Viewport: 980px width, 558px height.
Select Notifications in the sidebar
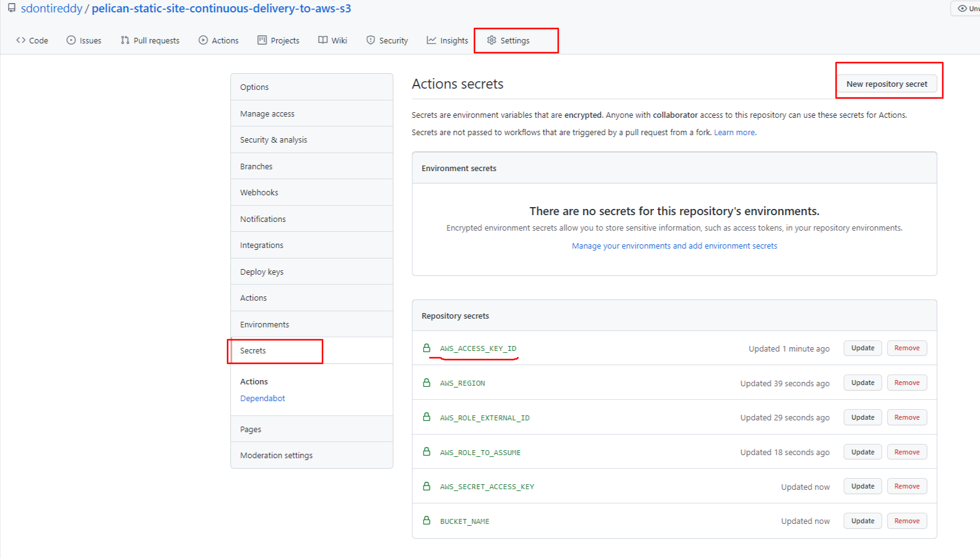click(x=311, y=219)
